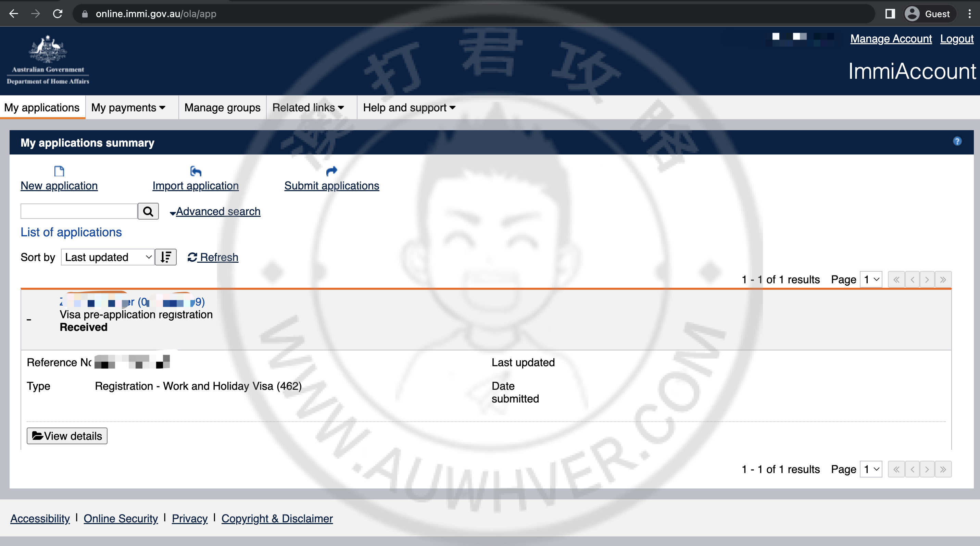Open the bottom Page number dropdown
This screenshot has height=546, width=980.
click(871, 469)
